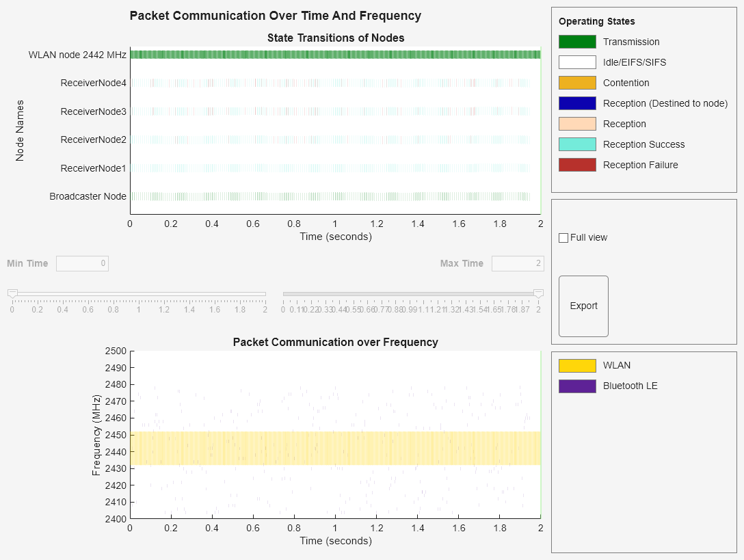Click the Transmission green legend swatch
The image size is (744, 560).
[578, 42]
